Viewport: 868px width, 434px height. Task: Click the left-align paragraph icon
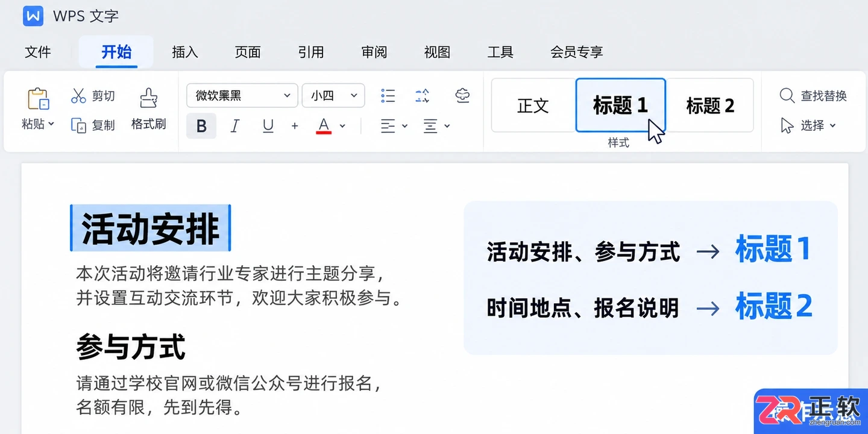pyautogui.click(x=388, y=126)
